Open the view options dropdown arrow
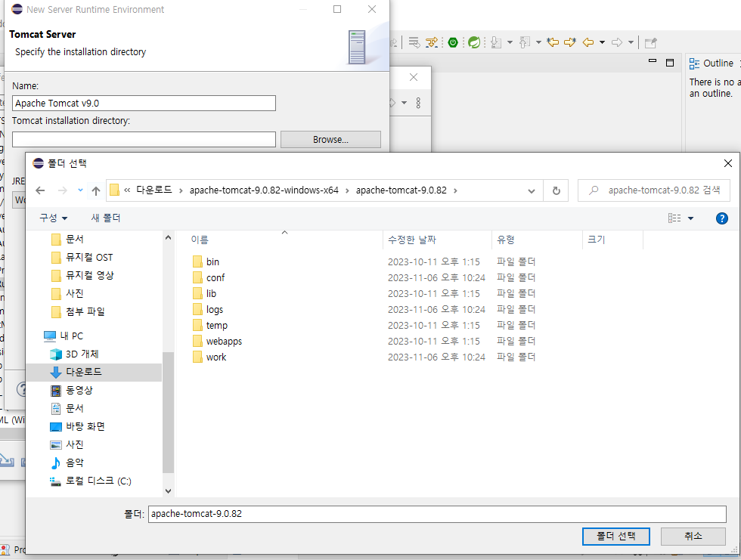 (x=690, y=218)
